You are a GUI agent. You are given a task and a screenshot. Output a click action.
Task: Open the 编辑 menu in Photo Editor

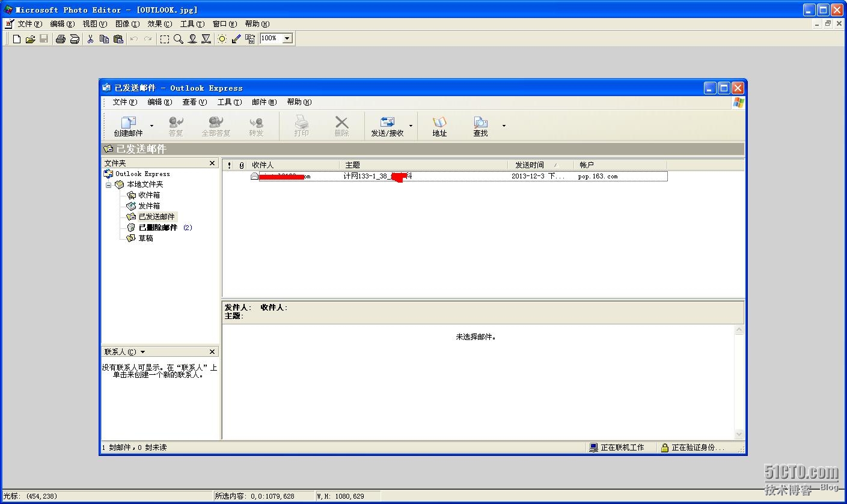pyautogui.click(x=62, y=24)
